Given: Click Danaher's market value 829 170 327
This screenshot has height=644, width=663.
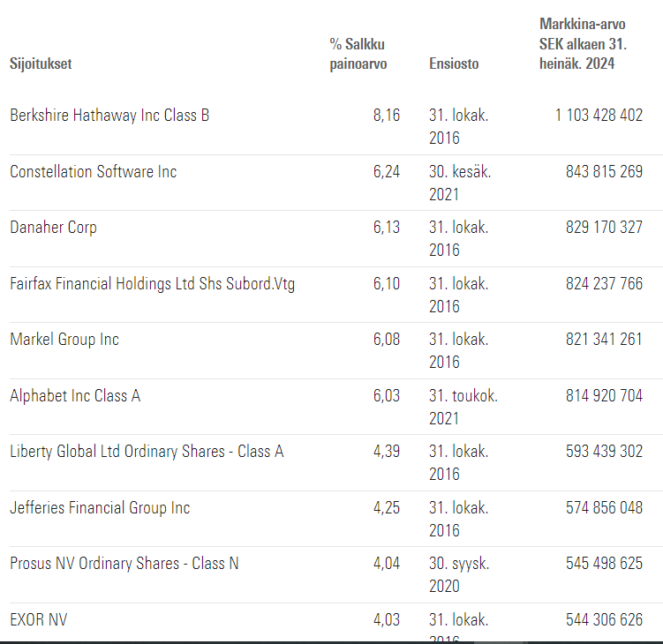Looking at the screenshot, I should pos(604,228).
